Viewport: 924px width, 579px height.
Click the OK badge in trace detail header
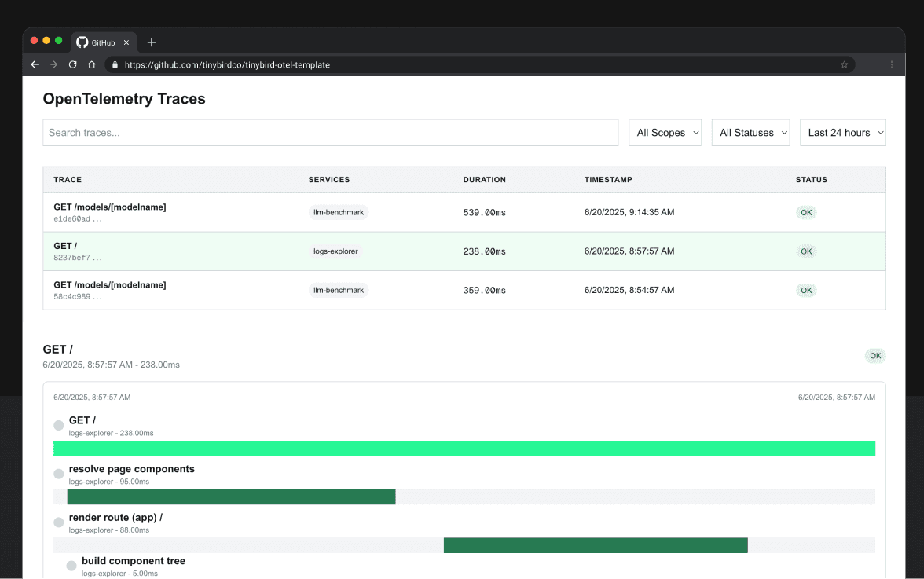[875, 356]
